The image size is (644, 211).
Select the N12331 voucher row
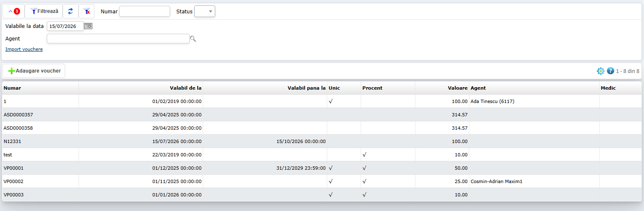pyautogui.click(x=322, y=141)
